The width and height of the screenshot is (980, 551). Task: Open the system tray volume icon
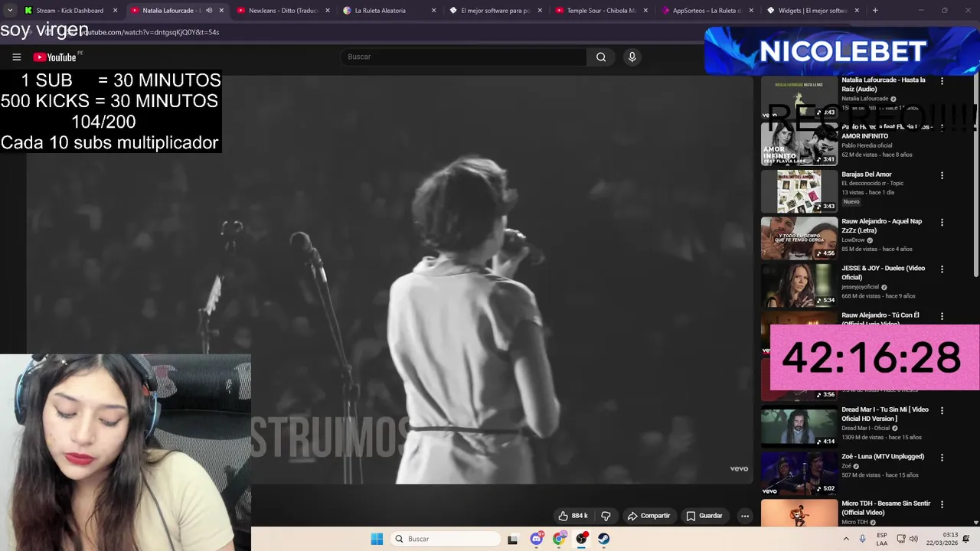(x=913, y=539)
